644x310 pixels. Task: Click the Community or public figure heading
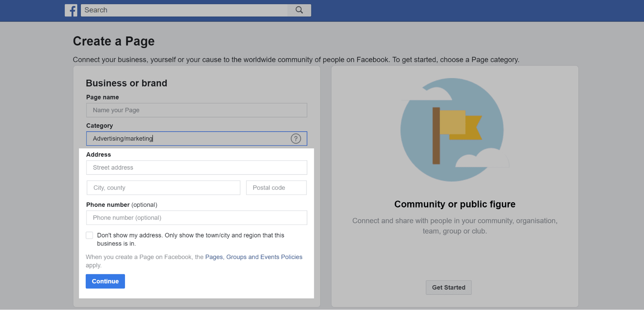(x=455, y=204)
